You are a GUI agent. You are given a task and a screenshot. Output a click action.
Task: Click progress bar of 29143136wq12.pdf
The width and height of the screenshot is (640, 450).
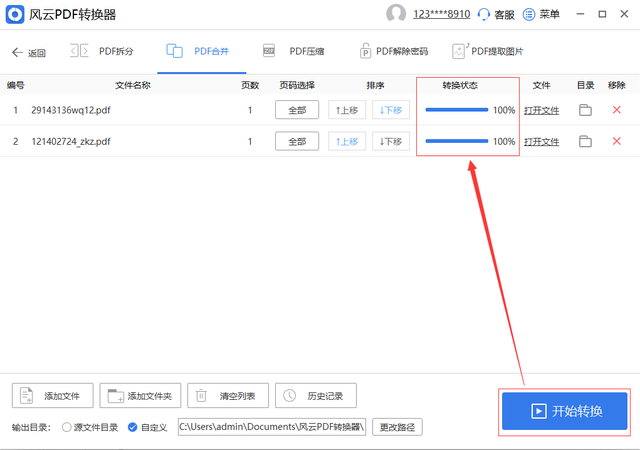coord(457,110)
